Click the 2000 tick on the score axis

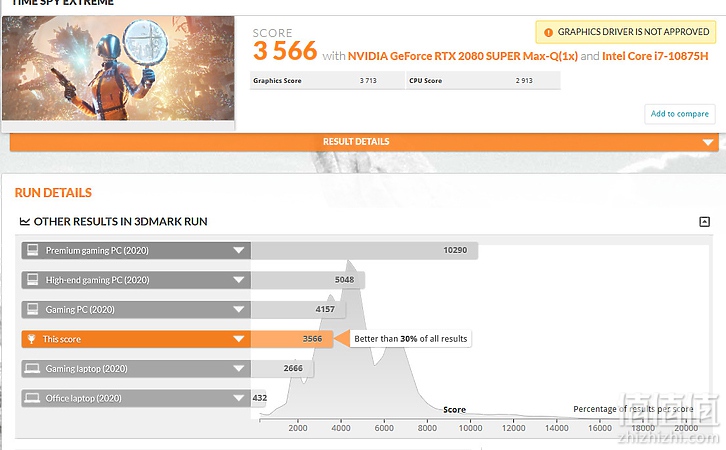[298, 428]
